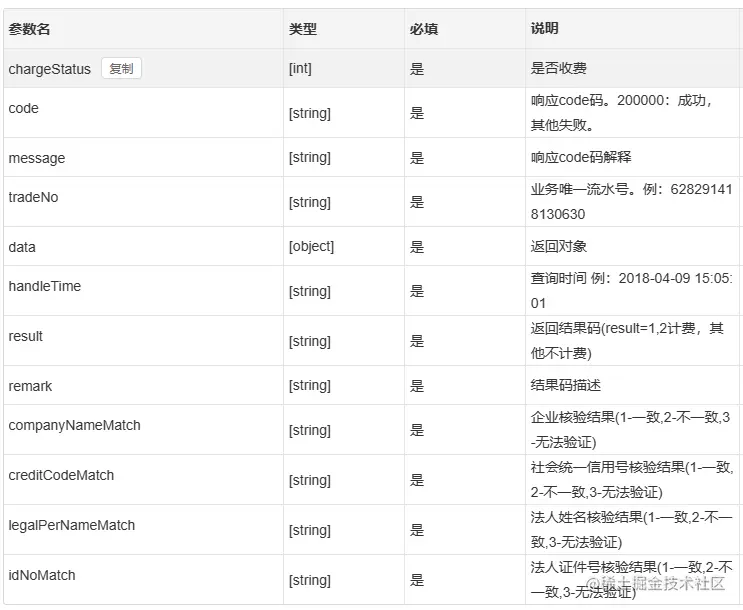743x610 pixels.
Task: Click the 是 required cell in data row
Action: (x=417, y=247)
